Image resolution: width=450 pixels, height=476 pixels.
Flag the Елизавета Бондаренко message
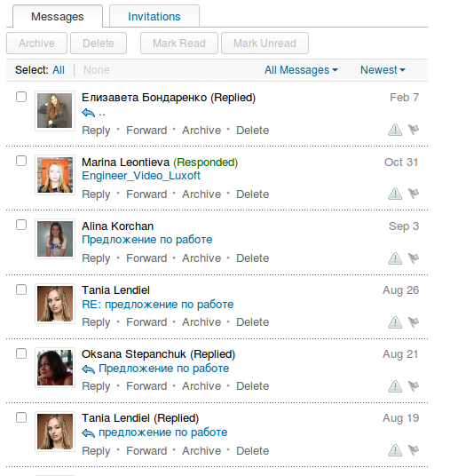414,130
